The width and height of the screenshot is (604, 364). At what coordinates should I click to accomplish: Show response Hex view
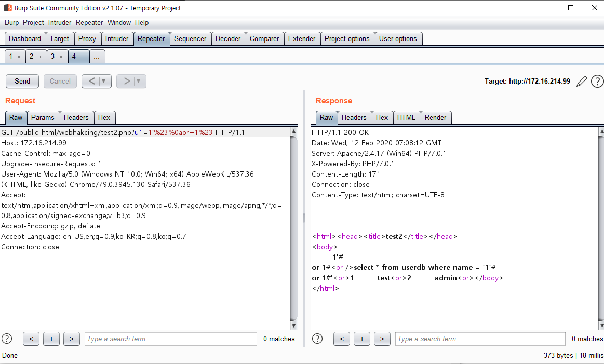pos(382,117)
